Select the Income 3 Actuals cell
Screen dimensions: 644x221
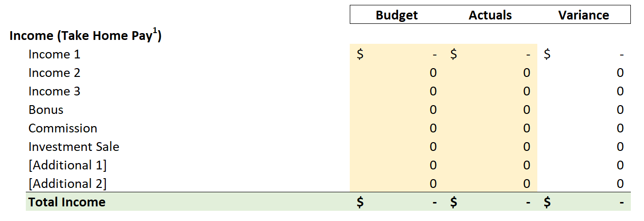coord(490,92)
